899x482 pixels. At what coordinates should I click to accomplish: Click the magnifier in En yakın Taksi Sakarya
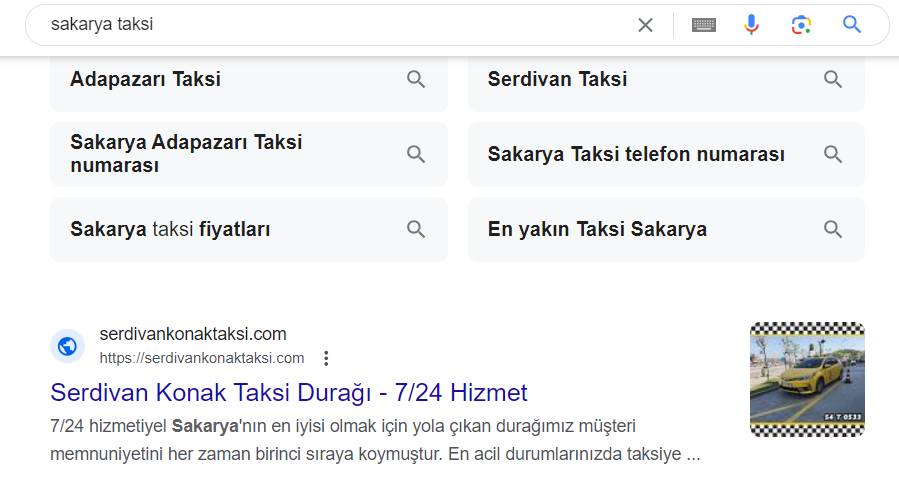click(x=832, y=229)
